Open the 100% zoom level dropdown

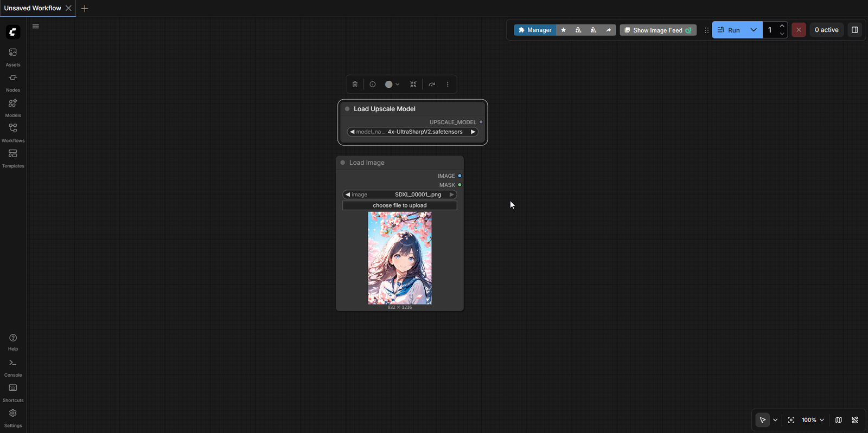813,420
